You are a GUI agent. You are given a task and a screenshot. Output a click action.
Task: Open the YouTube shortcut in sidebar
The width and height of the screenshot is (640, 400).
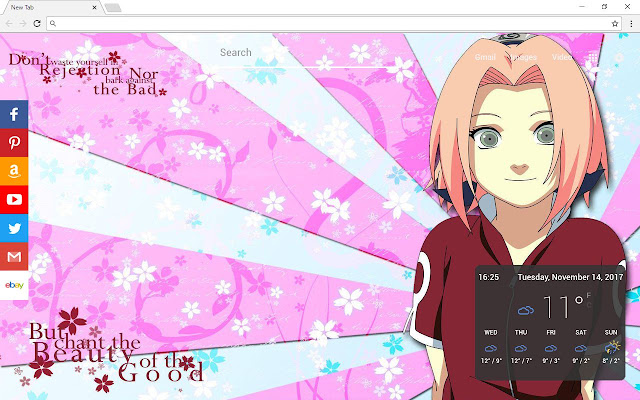pos(14,200)
